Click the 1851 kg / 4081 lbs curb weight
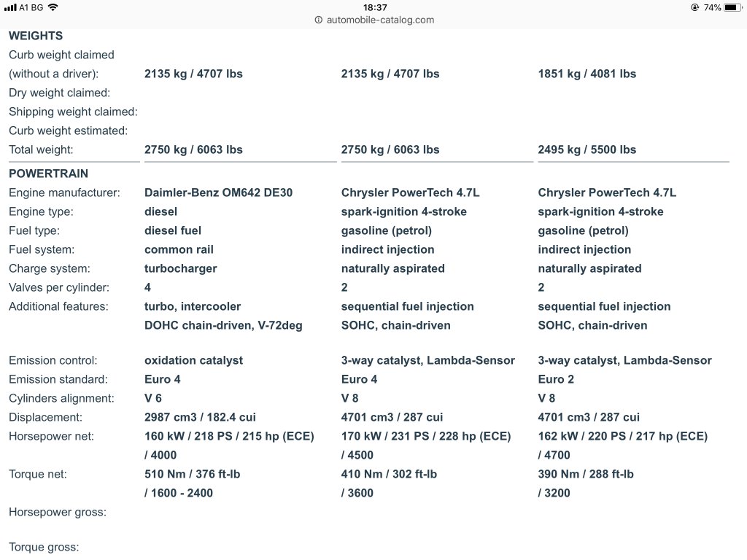Image resolution: width=747 pixels, height=560 pixels. click(x=587, y=74)
